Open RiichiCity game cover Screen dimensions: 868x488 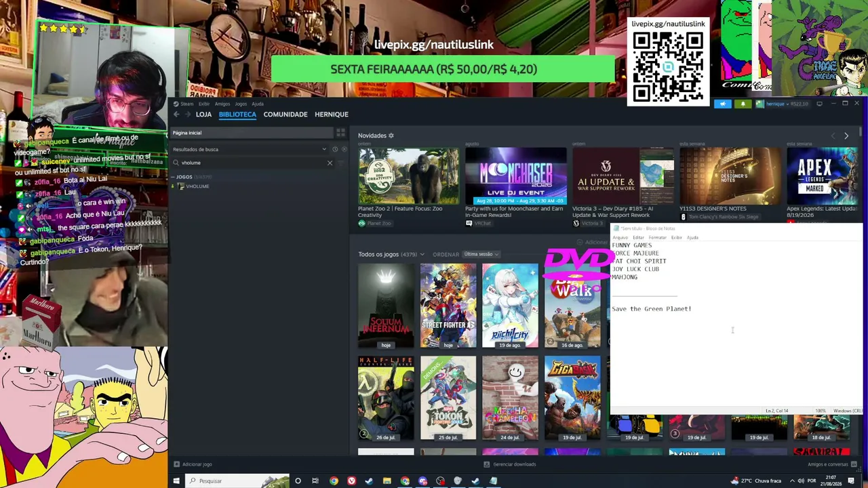coord(510,306)
